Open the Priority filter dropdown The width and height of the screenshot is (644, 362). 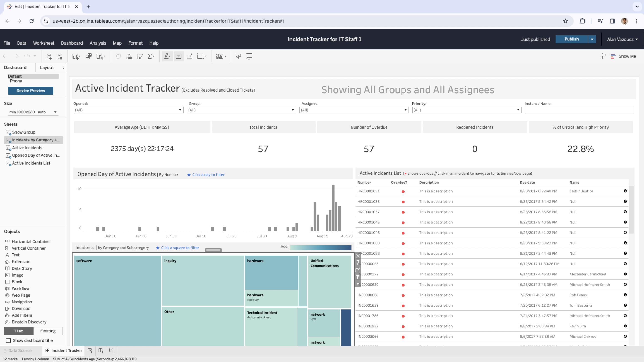click(x=466, y=110)
